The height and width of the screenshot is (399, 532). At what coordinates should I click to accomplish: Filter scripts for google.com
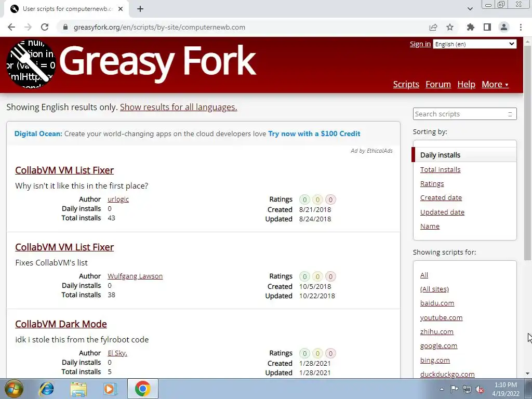tap(438, 345)
